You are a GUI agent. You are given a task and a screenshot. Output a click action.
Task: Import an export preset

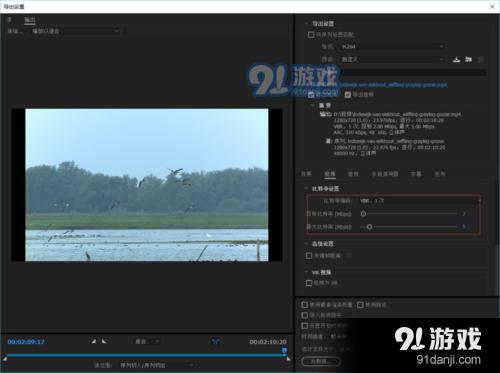tap(469, 60)
